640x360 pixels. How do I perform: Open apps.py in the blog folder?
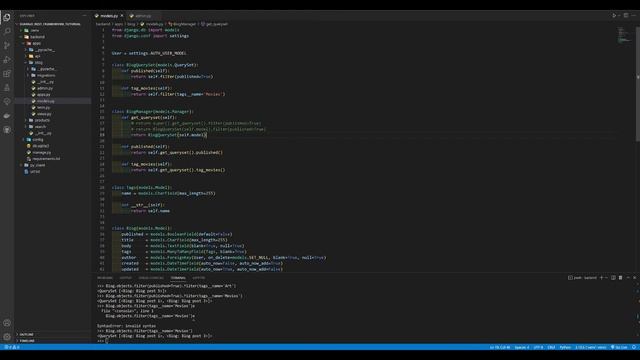[x=43, y=95]
